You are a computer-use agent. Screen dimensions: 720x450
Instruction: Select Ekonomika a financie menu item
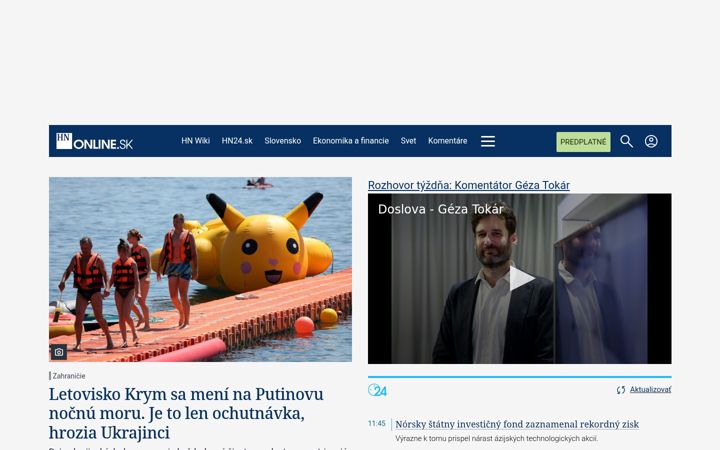351,141
